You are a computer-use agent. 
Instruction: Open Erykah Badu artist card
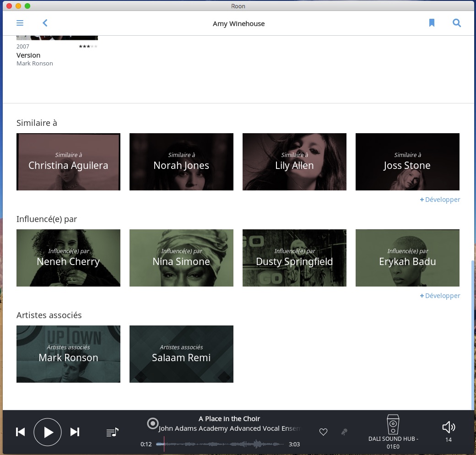coord(407,258)
